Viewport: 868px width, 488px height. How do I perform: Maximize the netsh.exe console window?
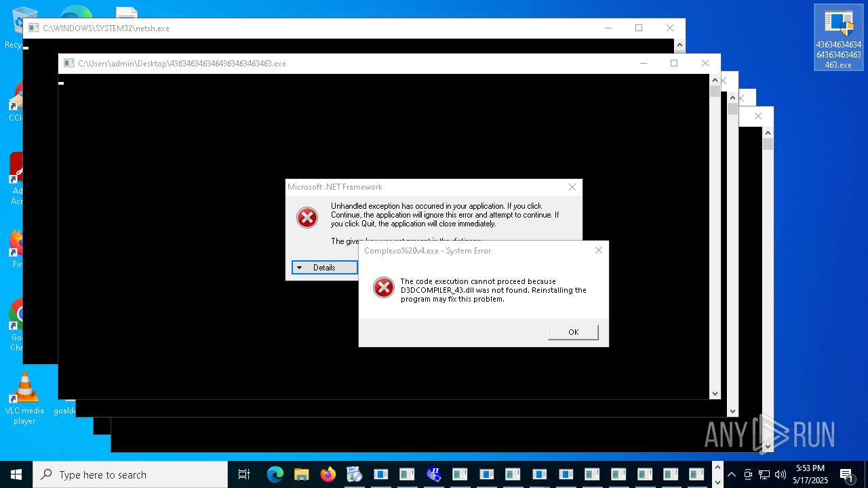(638, 28)
